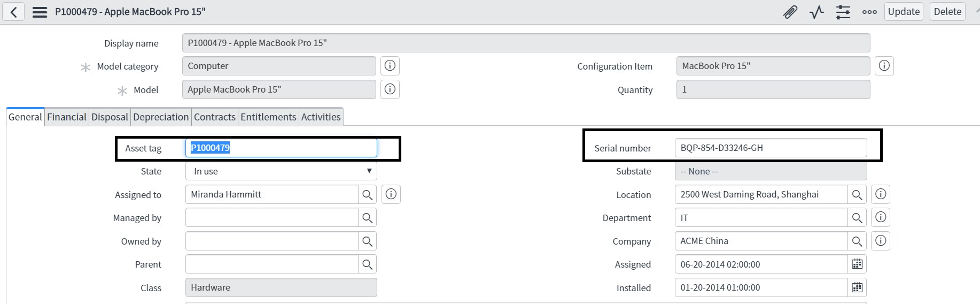Click the Managed by text field

(x=271, y=218)
